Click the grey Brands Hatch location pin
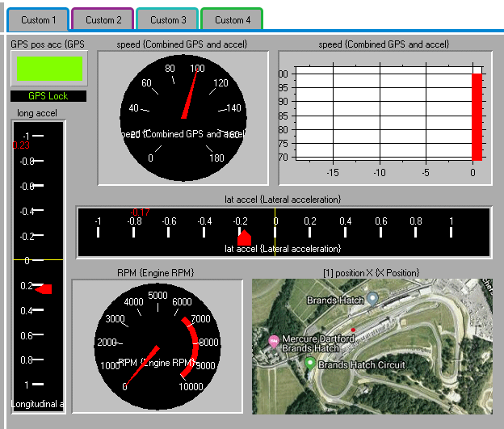 pos(372,298)
